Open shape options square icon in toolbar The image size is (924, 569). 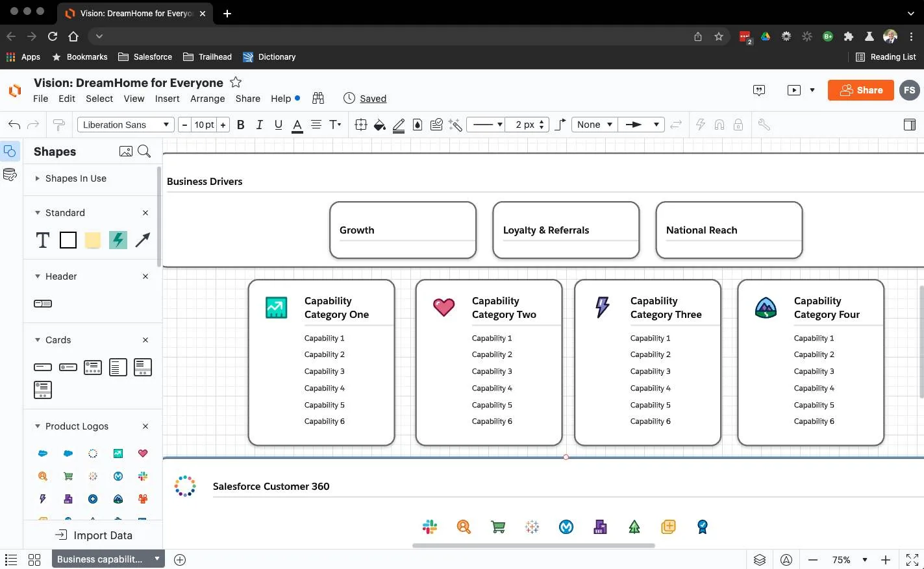pos(361,125)
